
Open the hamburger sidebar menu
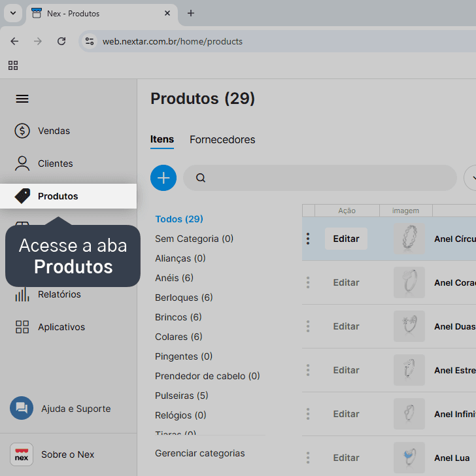coord(22,99)
